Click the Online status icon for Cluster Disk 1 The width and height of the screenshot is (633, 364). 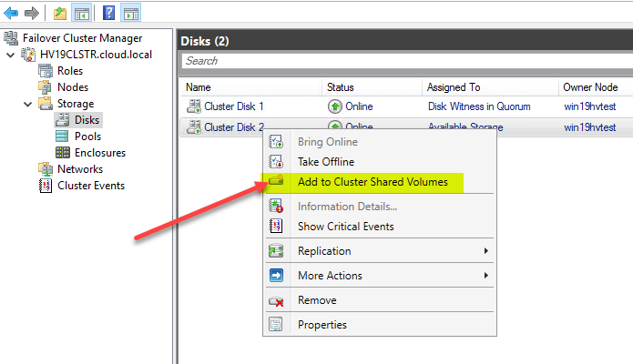click(334, 106)
